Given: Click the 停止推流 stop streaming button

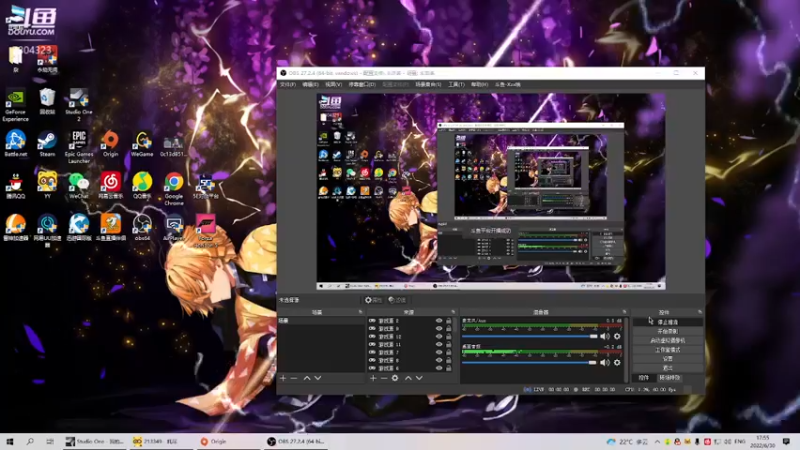Looking at the screenshot, I should (x=667, y=322).
